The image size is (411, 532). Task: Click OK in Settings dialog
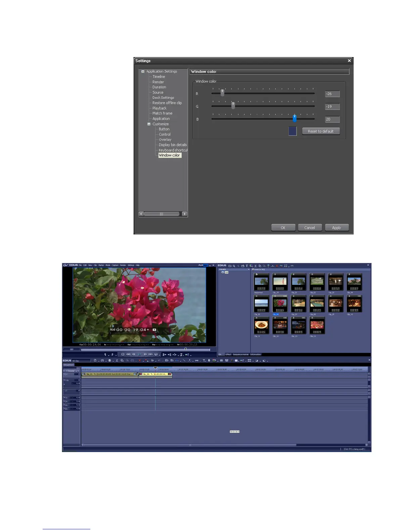283,228
